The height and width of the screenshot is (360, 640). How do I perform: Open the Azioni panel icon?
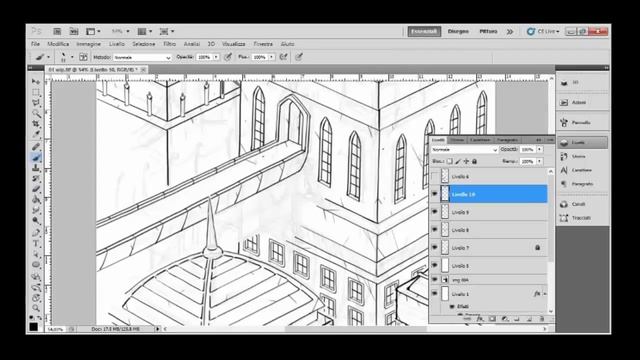click(x=564, y=102)
